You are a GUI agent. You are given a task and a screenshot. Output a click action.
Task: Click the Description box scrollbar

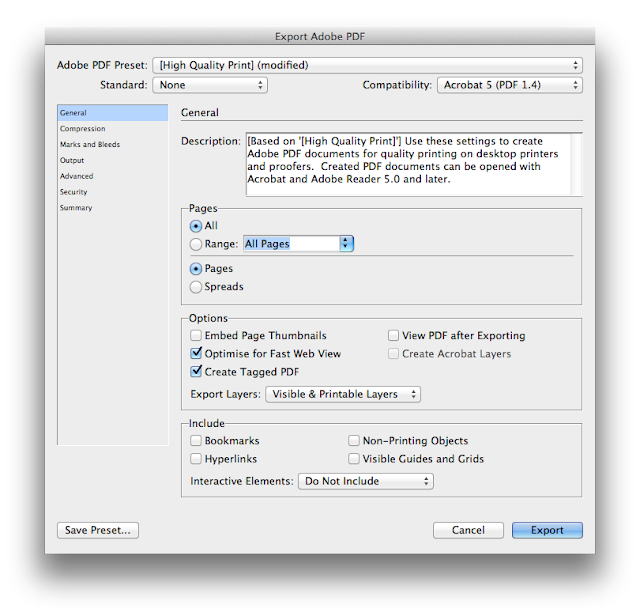(576, 164)
